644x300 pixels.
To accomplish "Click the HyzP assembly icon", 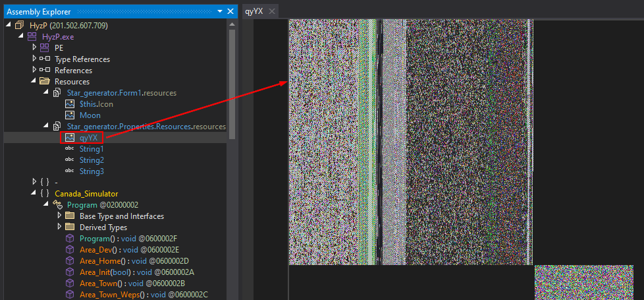I will [19, 25].
